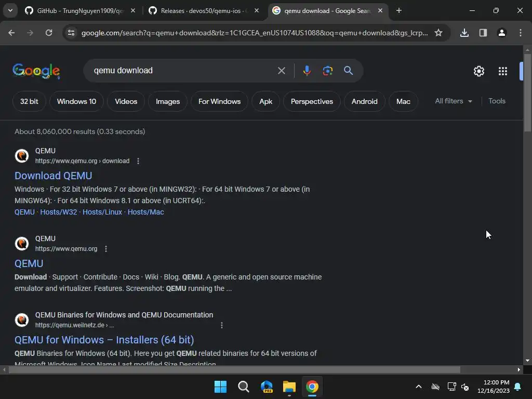Click the horizontal scroll right arrow

[519, 369]
